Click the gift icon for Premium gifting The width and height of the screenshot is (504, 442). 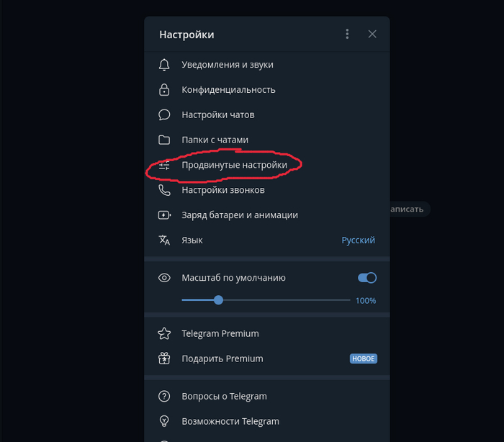[164, 358]
